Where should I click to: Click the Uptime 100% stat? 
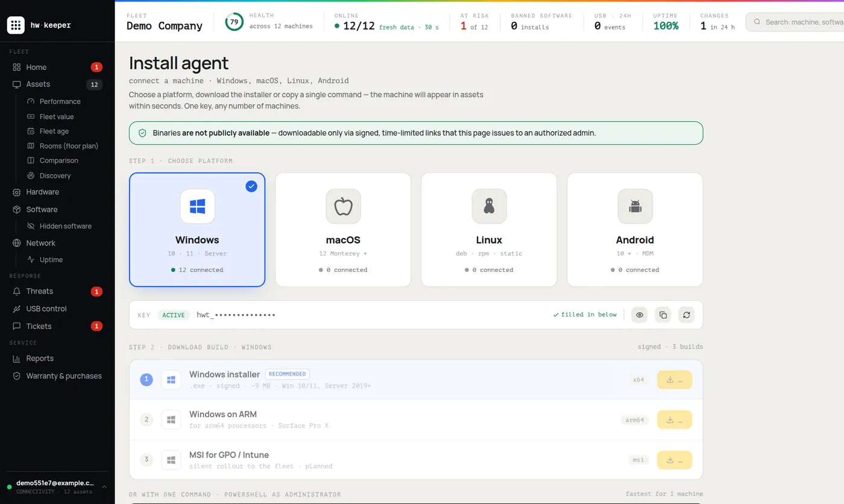coord(666,22)
